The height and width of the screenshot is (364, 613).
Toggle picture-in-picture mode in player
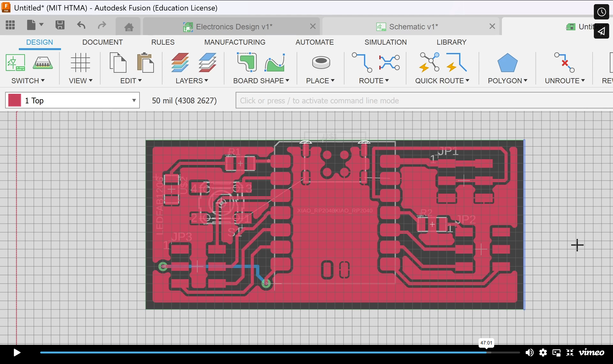tap(556, 353)
